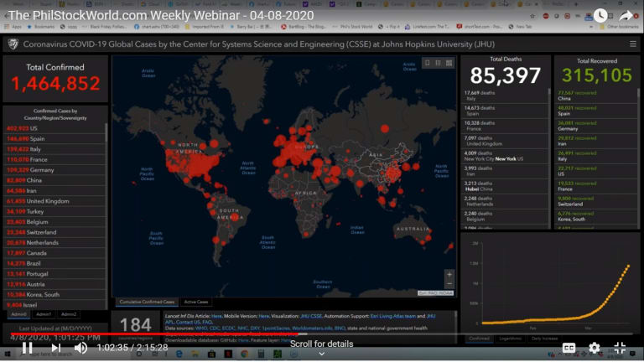Zoom in on the map with plus

coord(449,274)
